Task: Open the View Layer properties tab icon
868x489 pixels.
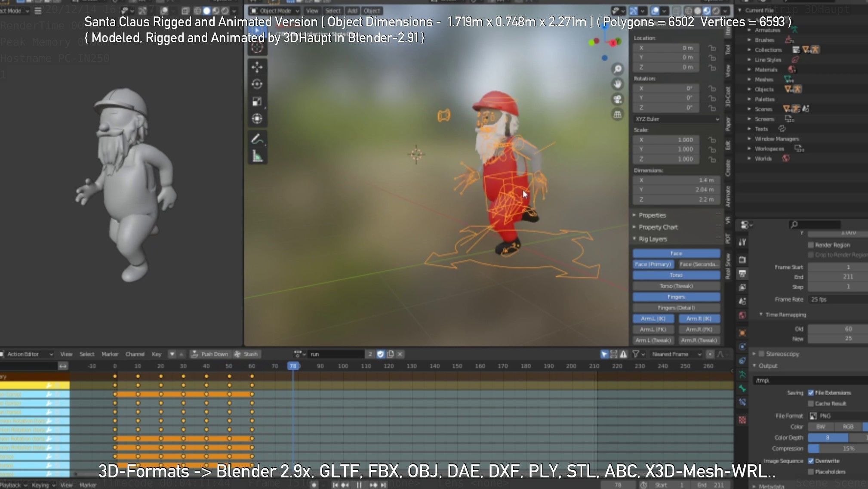Action: tap(742, 287)
